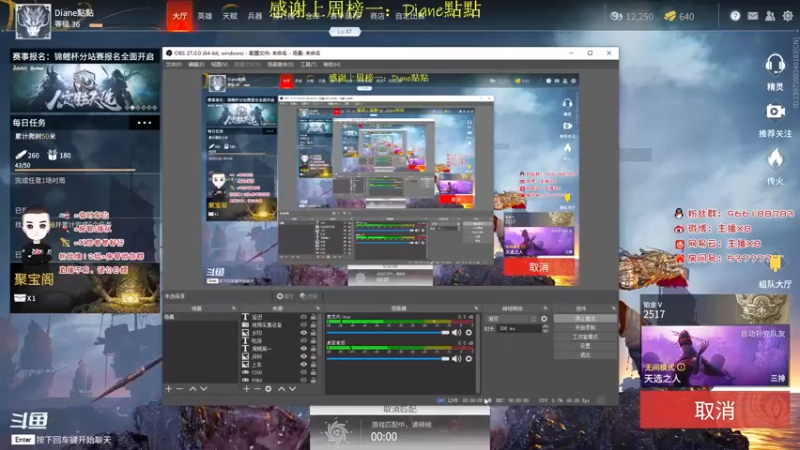800x450 pixels.
Task: Open 组队大厅 team lobby icon
Action: click(x=775, y=263)
